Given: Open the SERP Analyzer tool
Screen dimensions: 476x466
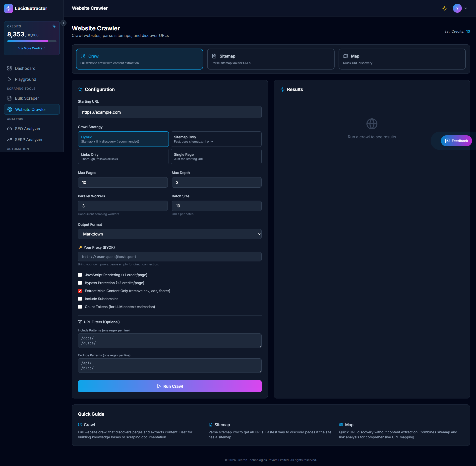Looking at the screenshot, I should [x=28, y=140].
